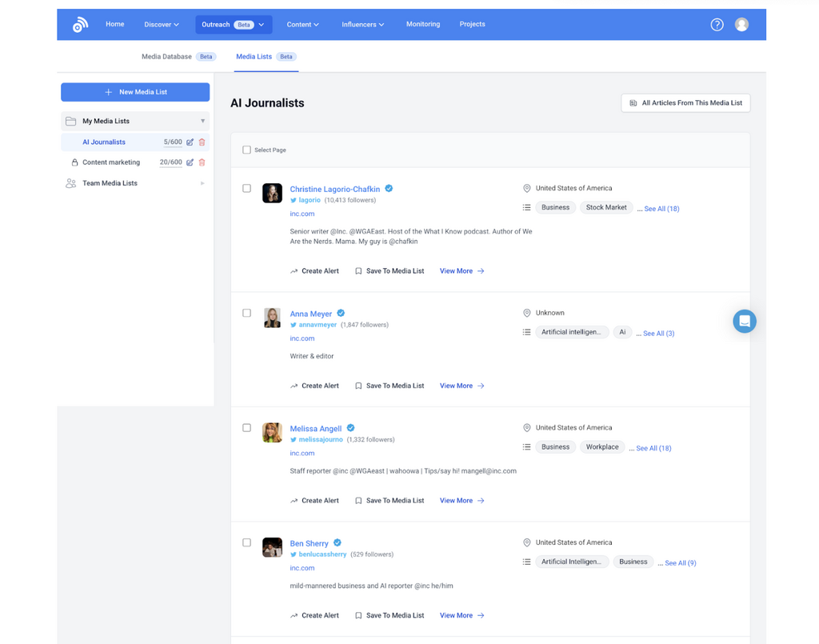Tick the checkbox for Ben Sherry
The image size is (819, 644).
tap(246, 542)
